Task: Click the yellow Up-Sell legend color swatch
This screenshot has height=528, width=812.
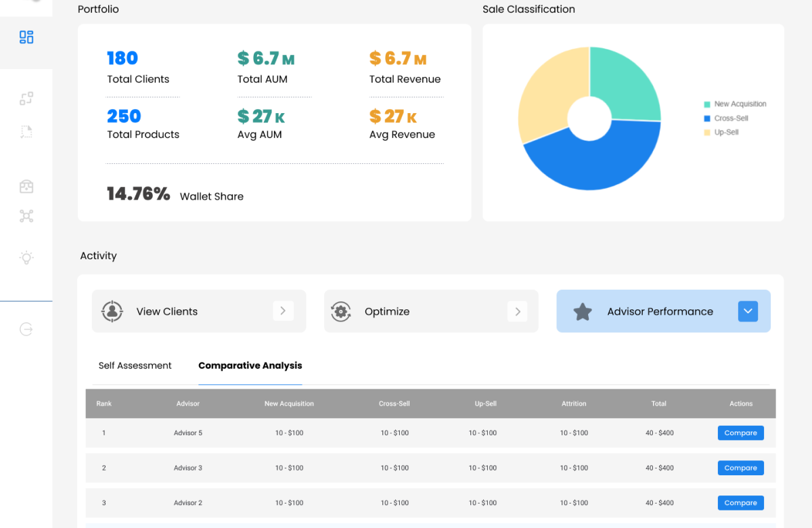Action: pyautogui.click(x=707, y=133)
